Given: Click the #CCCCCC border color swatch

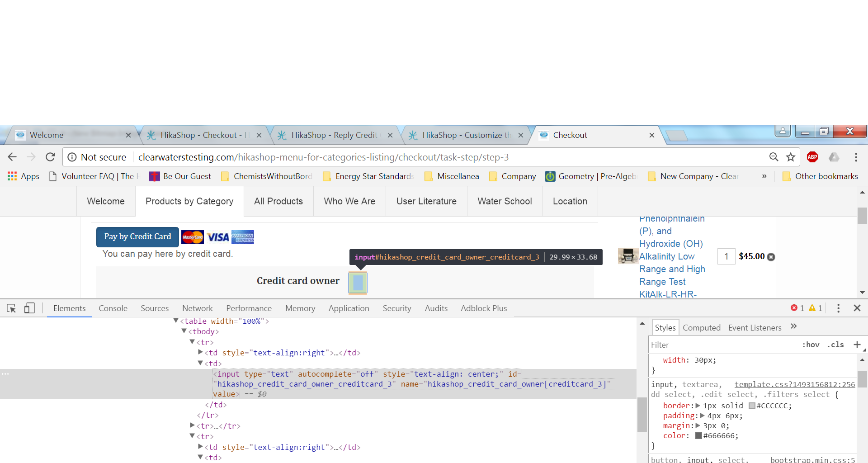Looking at the screenshot, I should coord(752,406).
